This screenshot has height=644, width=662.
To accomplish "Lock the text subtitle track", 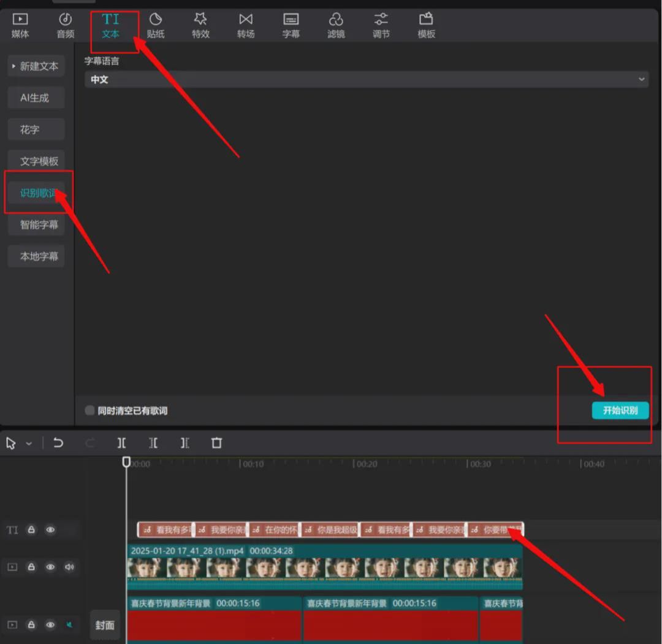I will 31,530.
